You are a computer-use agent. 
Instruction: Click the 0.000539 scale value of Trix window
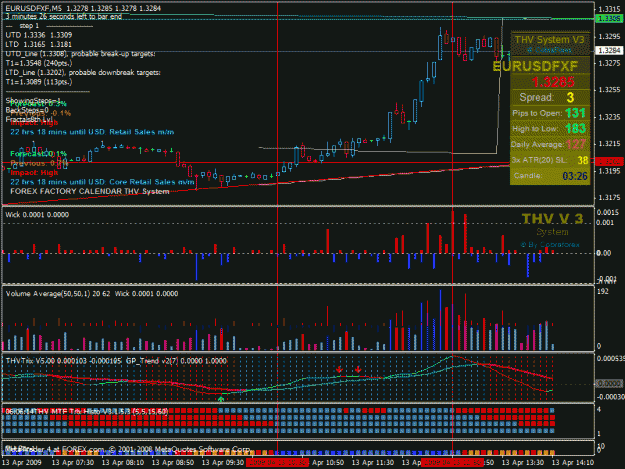pyautogui.click(x=610, y=359)
